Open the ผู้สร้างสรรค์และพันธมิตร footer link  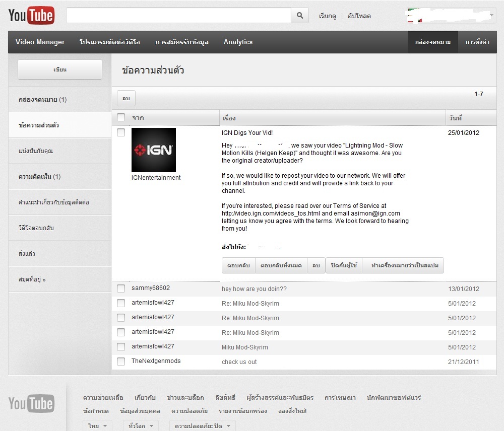tap(280, 398)
